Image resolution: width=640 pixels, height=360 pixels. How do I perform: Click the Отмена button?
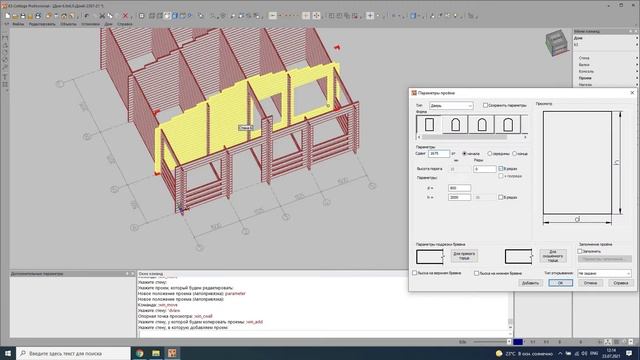[590, 283]
